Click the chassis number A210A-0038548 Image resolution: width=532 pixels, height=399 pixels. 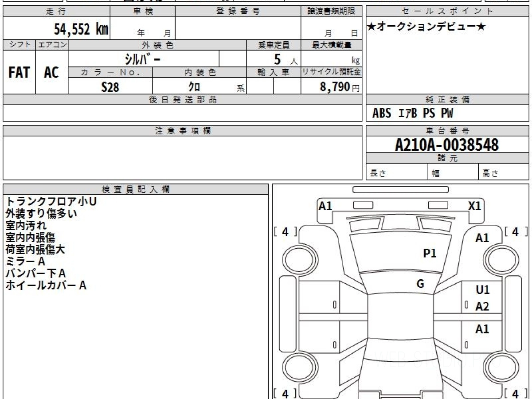447,145
